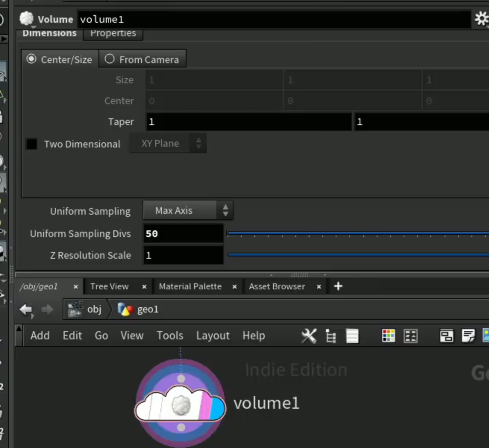
Task: Click the sticky note icon
Action: coord(468,336)
